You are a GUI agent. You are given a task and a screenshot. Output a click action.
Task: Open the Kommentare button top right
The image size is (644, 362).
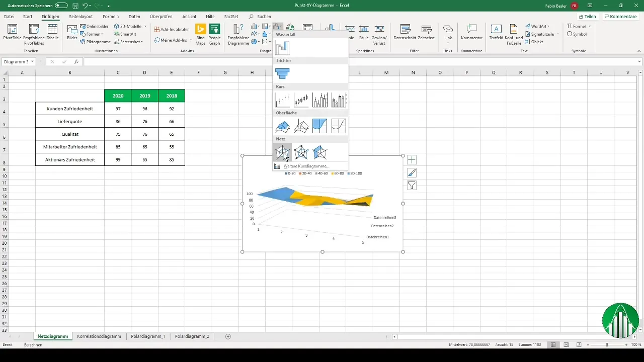620,17
